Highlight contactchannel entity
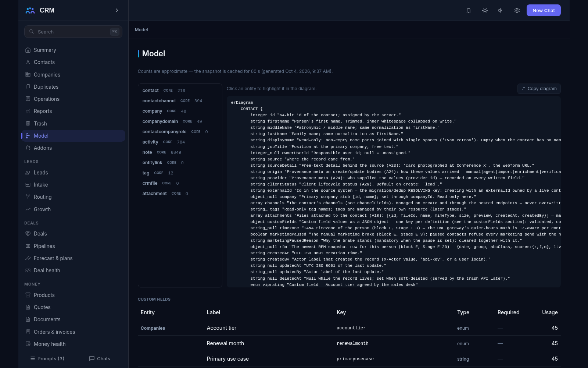 180,101
